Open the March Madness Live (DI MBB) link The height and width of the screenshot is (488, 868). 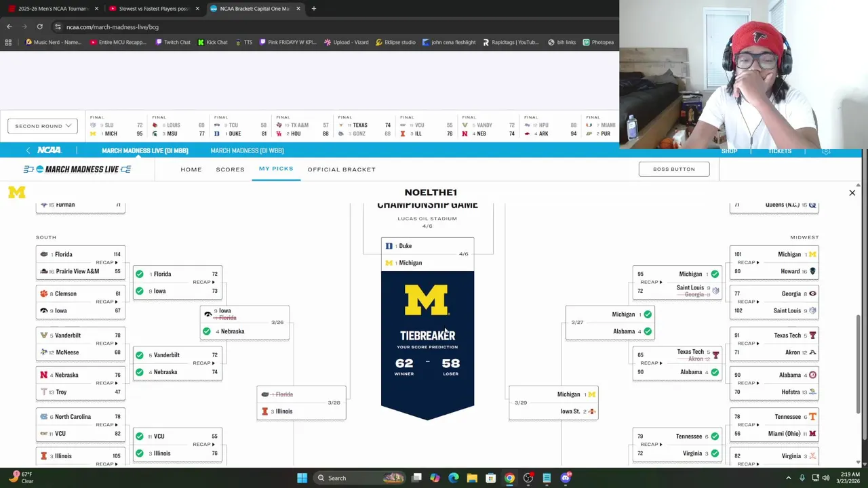click(145, 150)
